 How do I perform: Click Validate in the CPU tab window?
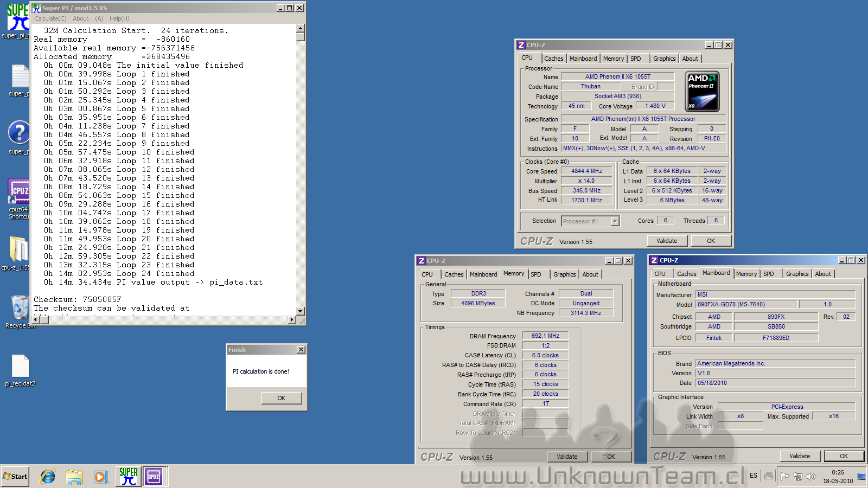667,241
